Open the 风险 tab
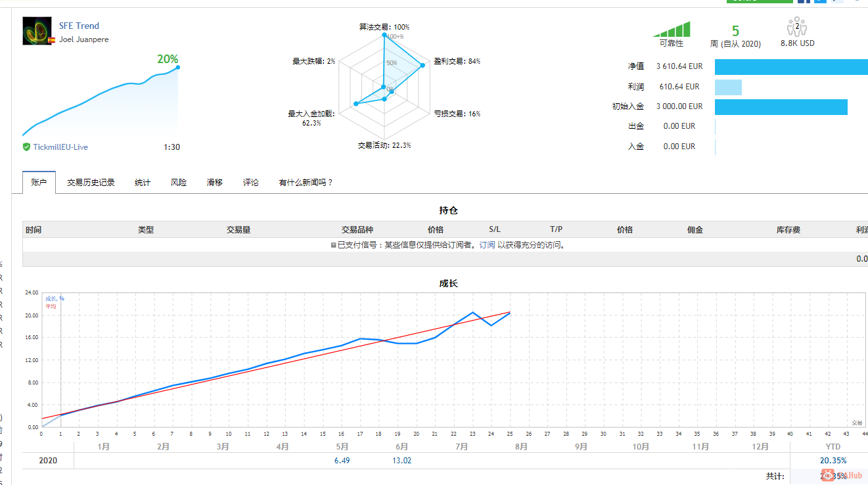The image size is (868, 485). point(179,183)
